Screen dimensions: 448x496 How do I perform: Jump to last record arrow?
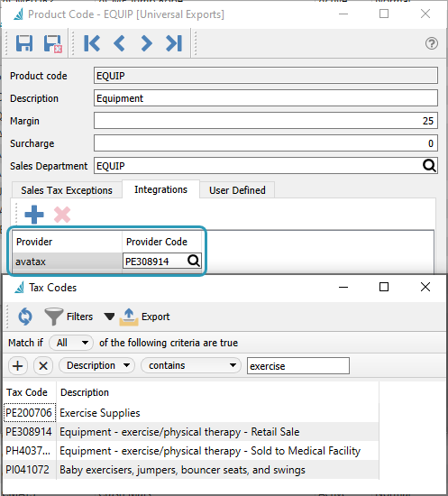pos(174,43)
